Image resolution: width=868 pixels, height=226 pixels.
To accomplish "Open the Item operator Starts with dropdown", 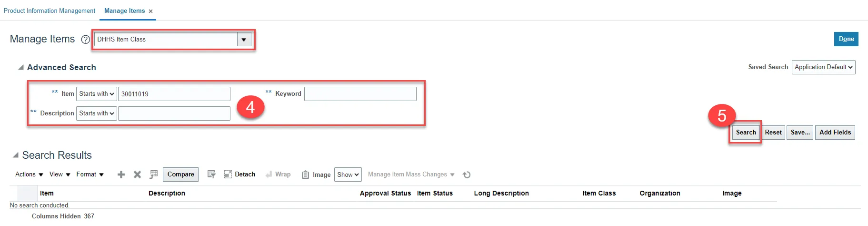I will click(x=97, y=94).
